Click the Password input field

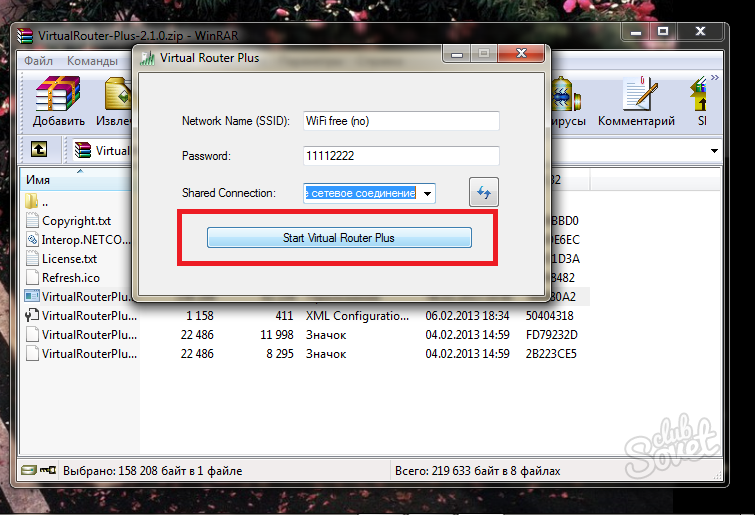(x=400, y=156)
